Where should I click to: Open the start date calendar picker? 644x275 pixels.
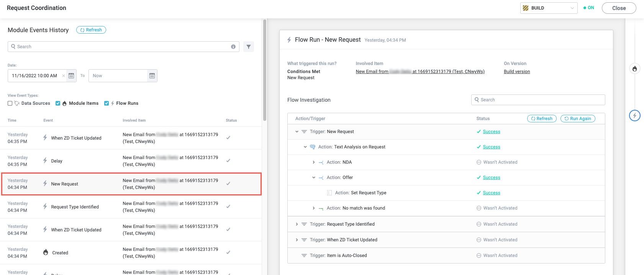click(71, 76)
